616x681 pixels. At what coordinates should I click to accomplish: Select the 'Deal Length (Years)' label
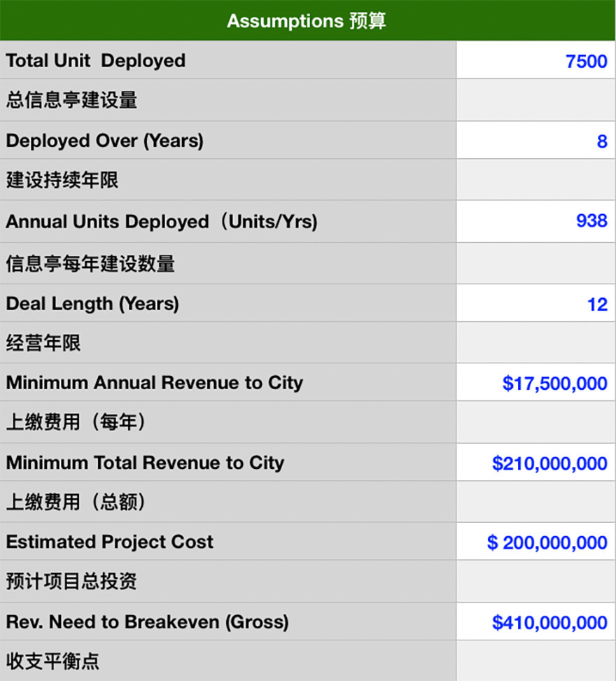tap(92, 304)
